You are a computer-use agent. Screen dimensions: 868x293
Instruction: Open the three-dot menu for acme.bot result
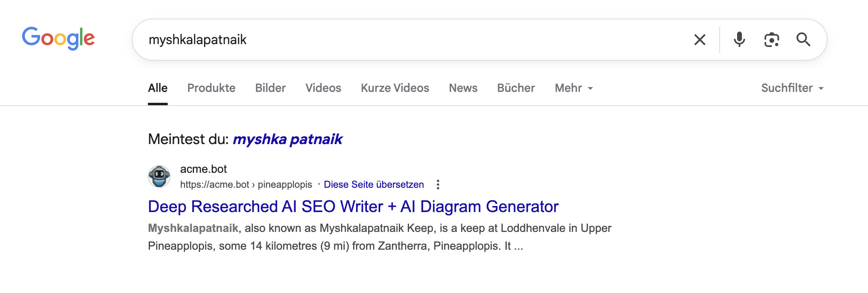tap(438, 185)
